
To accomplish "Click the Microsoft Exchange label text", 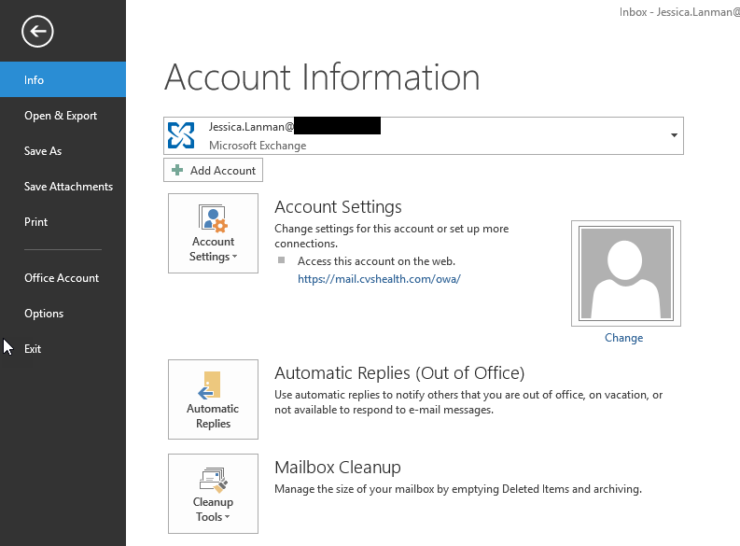I will 258,145.
